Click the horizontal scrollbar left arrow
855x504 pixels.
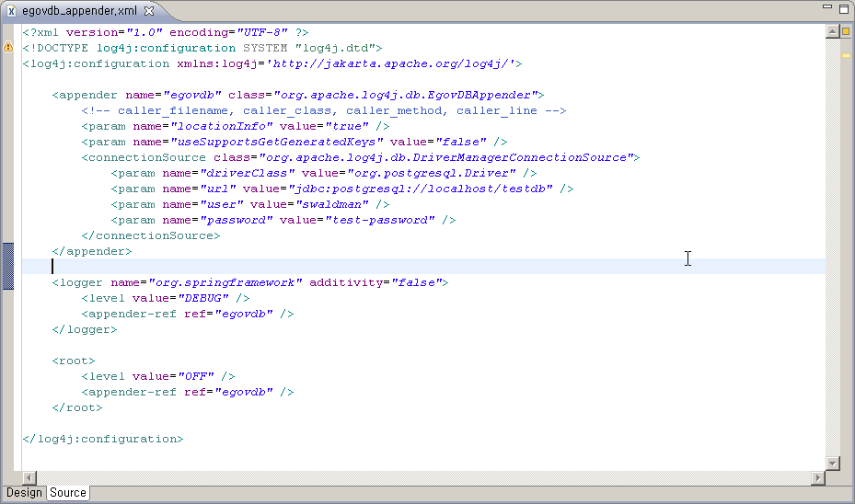(29, 478)
